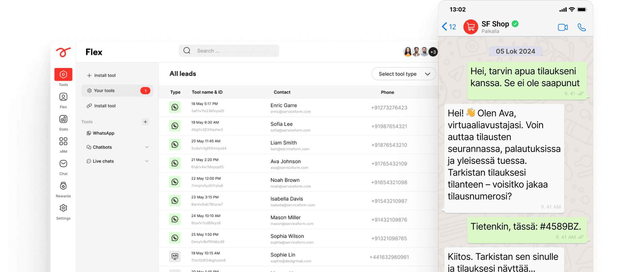Select WhatsApp in the Tools list
The width and height of the screenshot is (644, 272).
point(103,133)
